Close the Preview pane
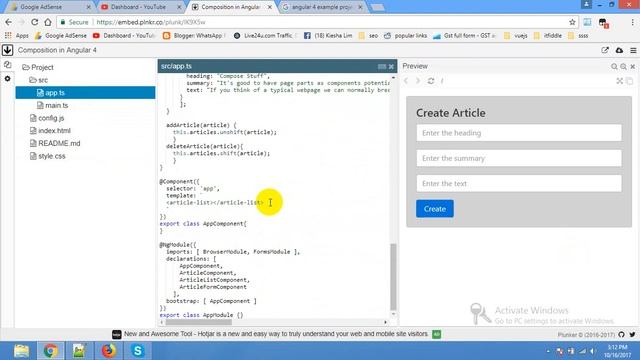This screenshot has width=640, height=360. (x=633, y=66)
